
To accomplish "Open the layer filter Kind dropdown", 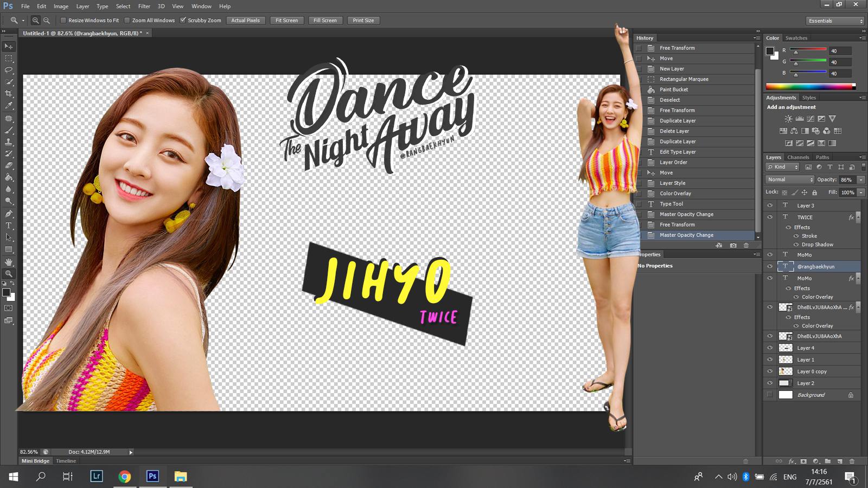I will point(782,167).
